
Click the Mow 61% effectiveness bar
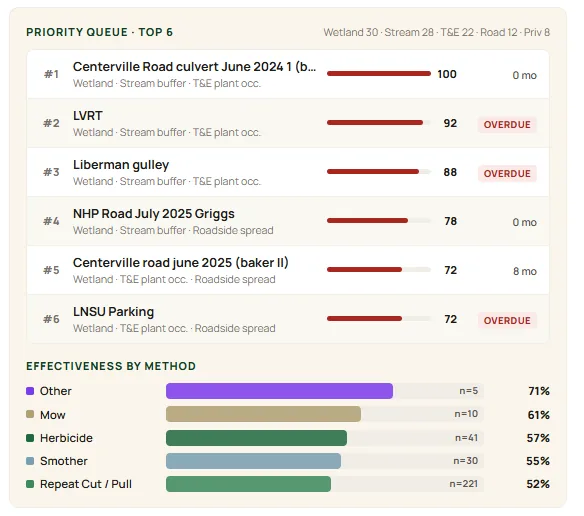[x=325, y=414]
